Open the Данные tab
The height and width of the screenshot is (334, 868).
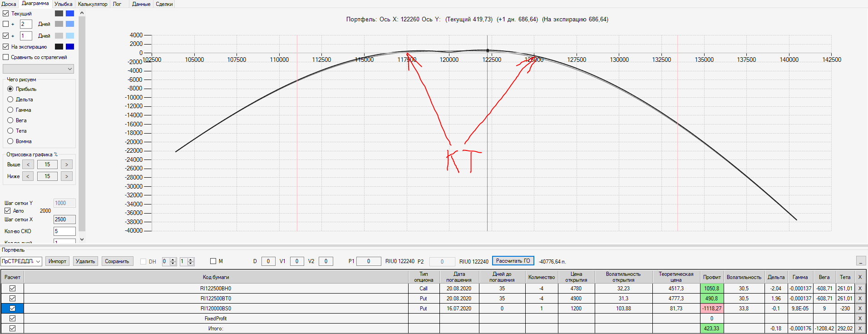click(141, 4)
